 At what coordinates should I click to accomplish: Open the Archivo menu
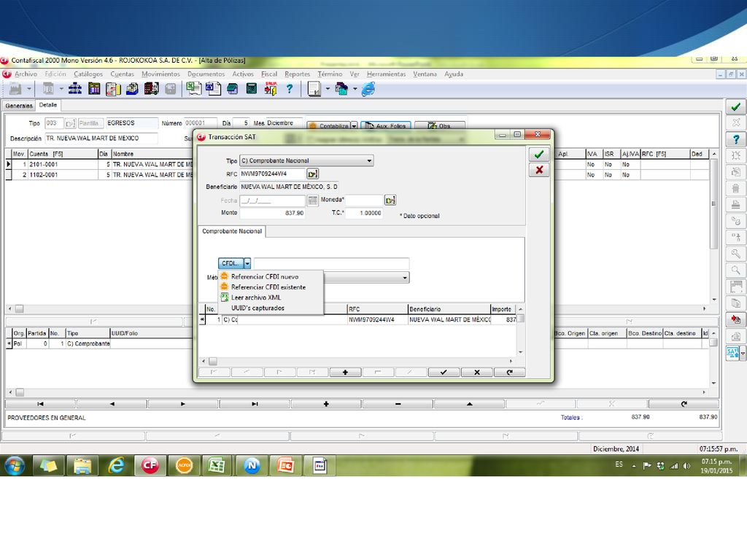click(x=26, y=74)
